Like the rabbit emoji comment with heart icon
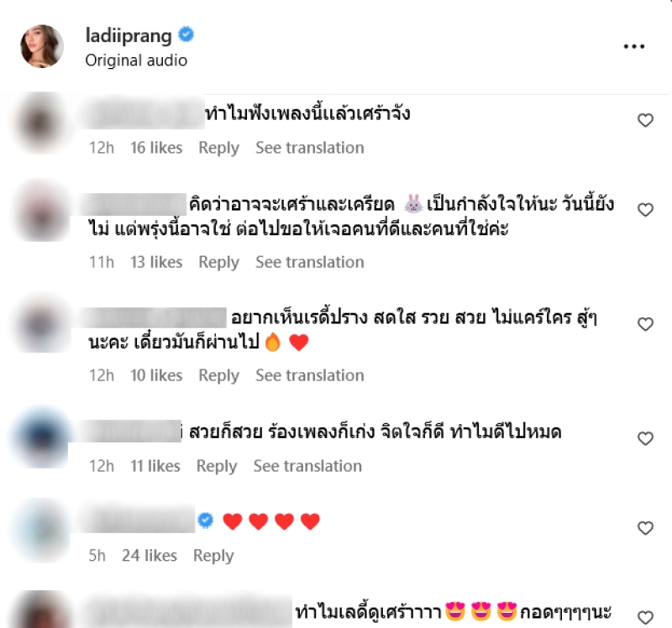This screenshot has width=672, height=628. [645, 210]
